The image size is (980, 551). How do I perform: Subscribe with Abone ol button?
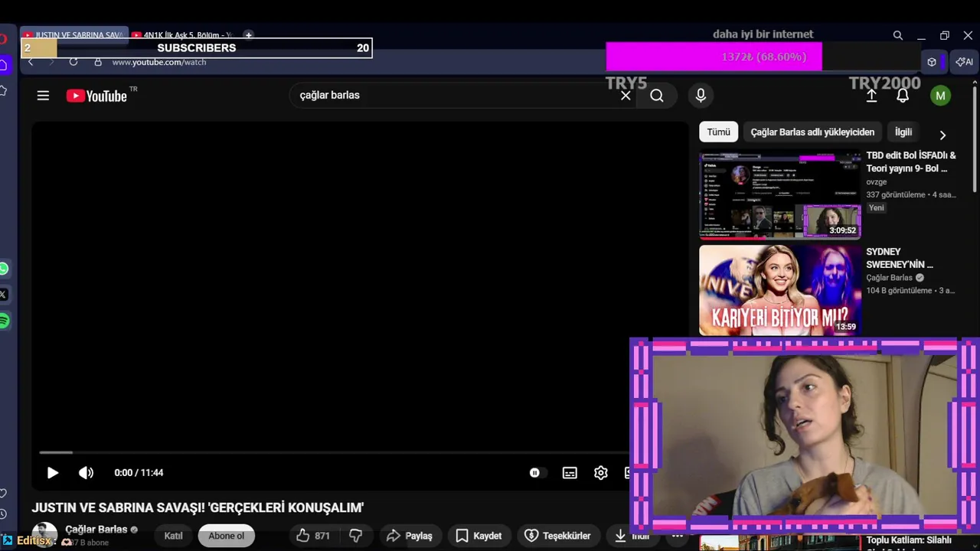point(226,536)
